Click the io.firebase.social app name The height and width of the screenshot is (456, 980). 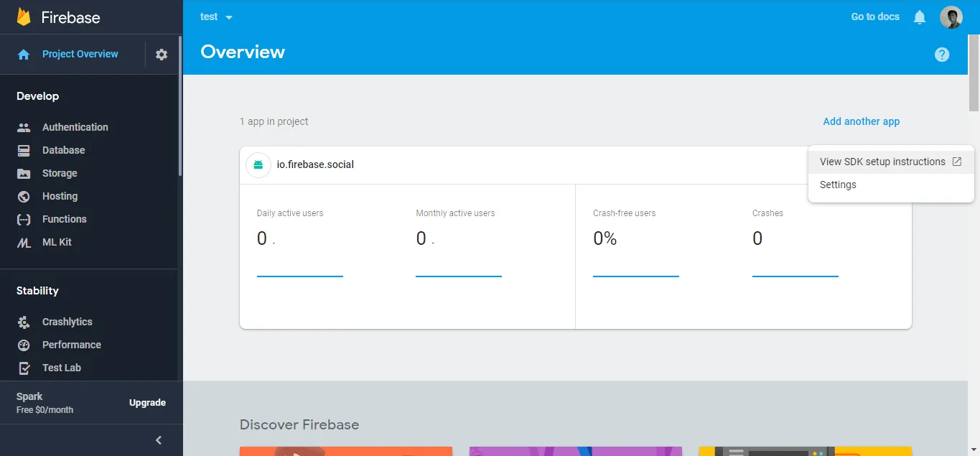coord(315,164)
